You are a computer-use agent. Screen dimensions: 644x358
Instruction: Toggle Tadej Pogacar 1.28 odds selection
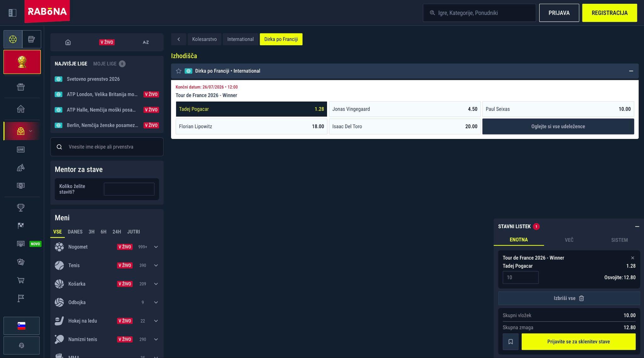[x=251, y=109]
